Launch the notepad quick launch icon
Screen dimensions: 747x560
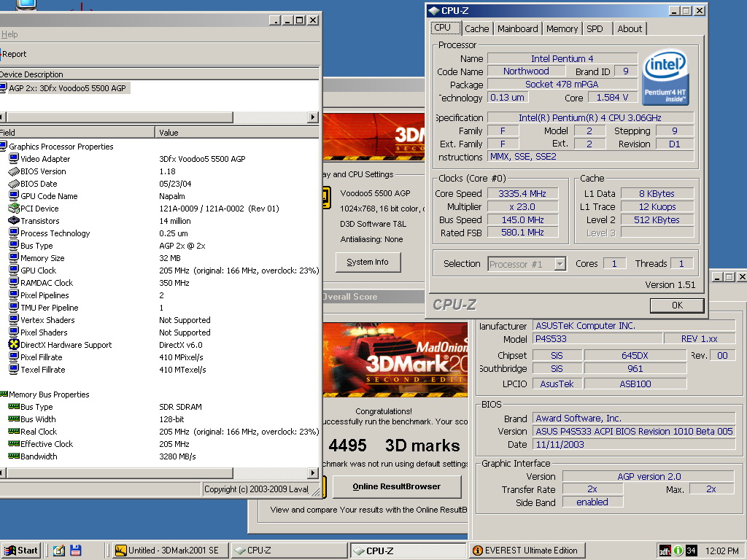[x=59, y=551]
